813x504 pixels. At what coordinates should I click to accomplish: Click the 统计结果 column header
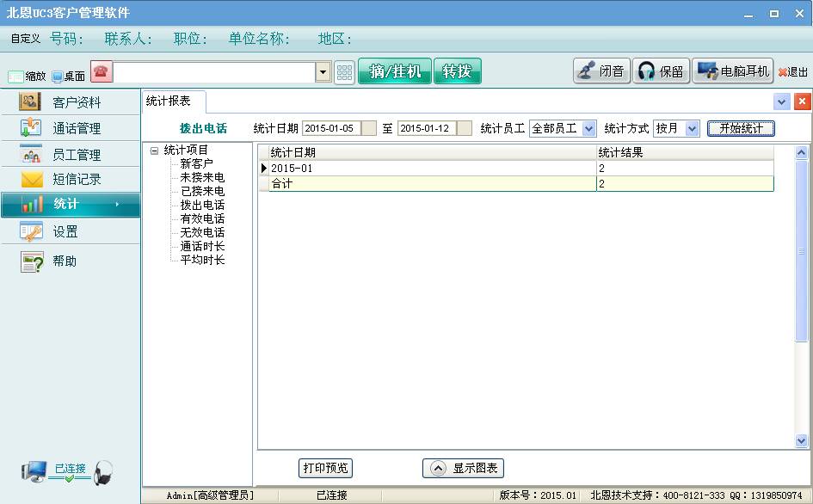click(685, 152)
